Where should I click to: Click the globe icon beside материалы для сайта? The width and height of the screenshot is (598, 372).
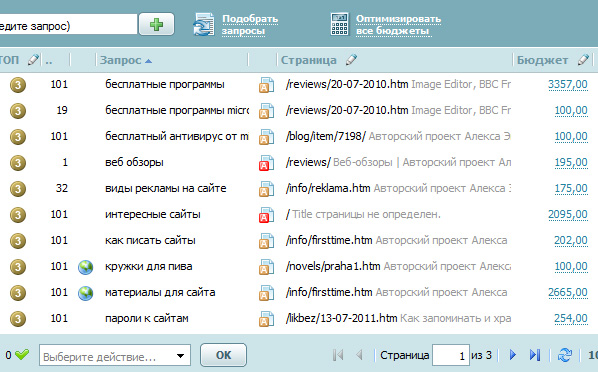[x=85, y=293]
